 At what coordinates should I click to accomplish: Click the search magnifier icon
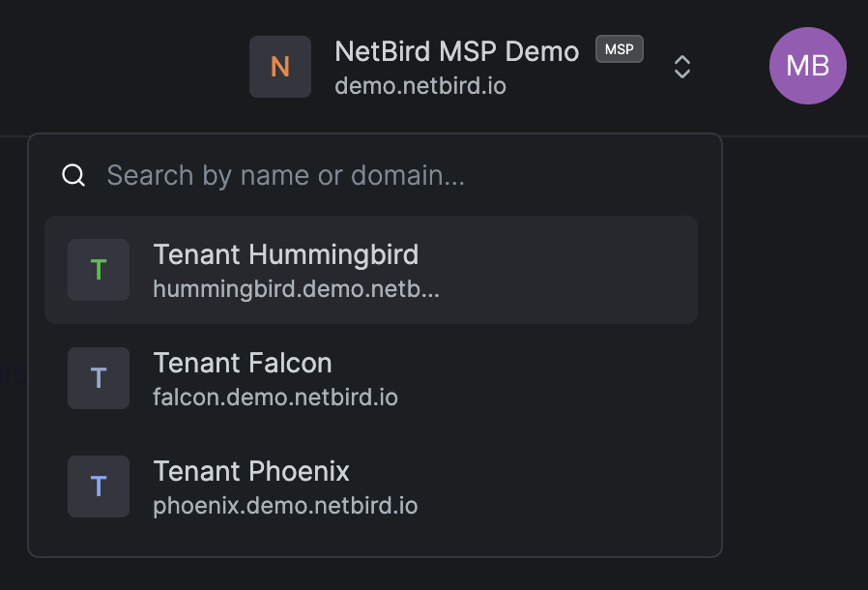point(73,175)
